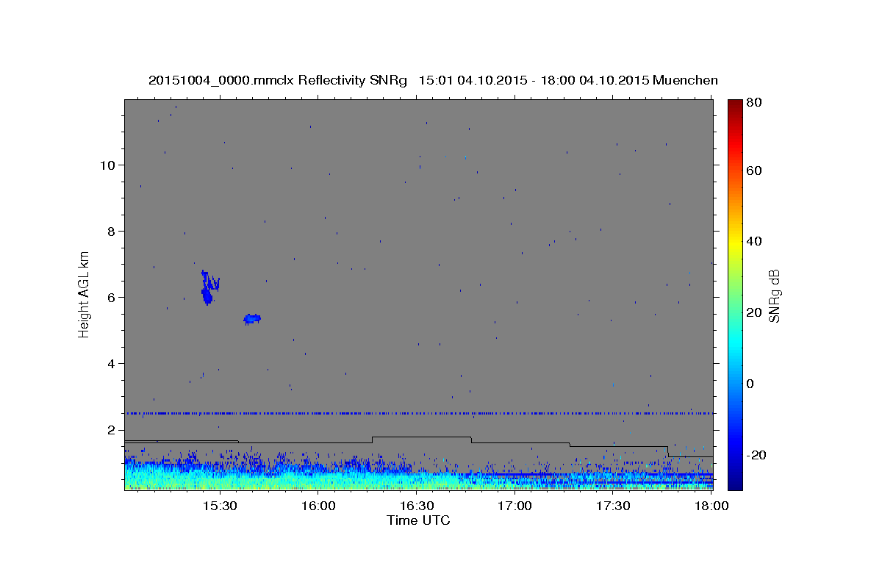
Task: Click the plot title starting with '20151004_0000.mmclx Reflectivity'
Action: point(433,80)
